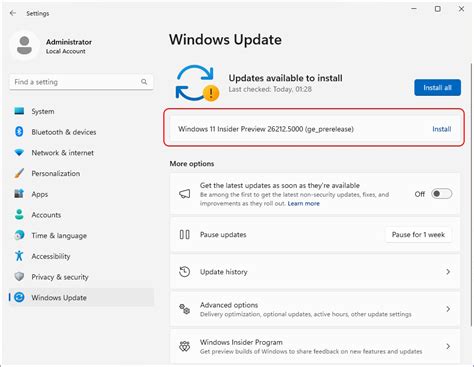Click the Advanced options label
474x367 pixels.
(x=229, y=305)
